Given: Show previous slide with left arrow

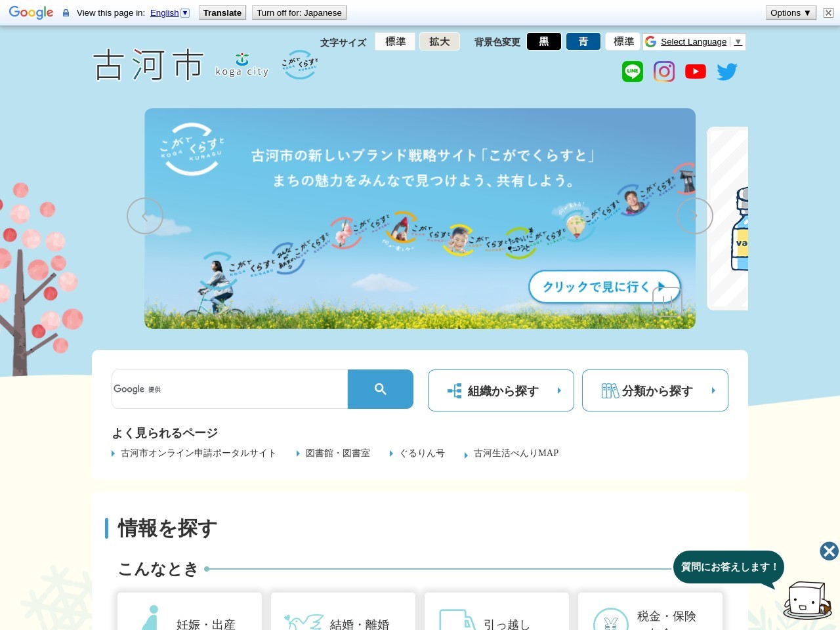Looking at the screenshot, I should coord(145,216).
